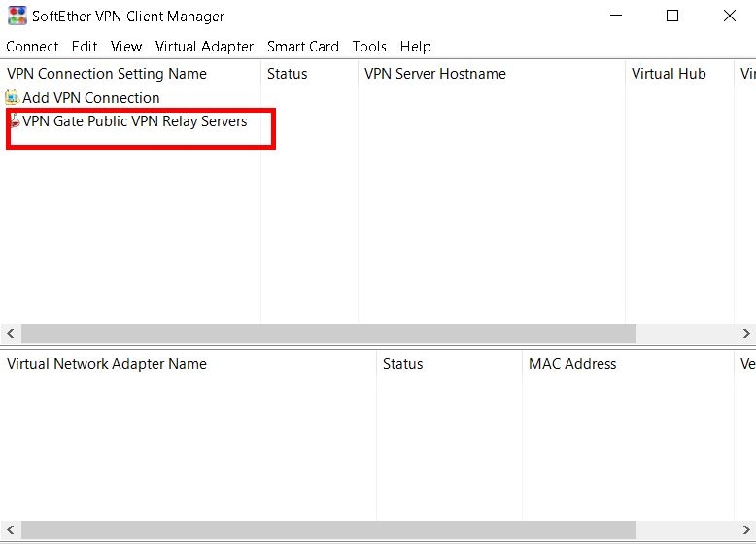This screenshot has width=756, height=544.
Task: Open the Help menu
Action: 415,47
